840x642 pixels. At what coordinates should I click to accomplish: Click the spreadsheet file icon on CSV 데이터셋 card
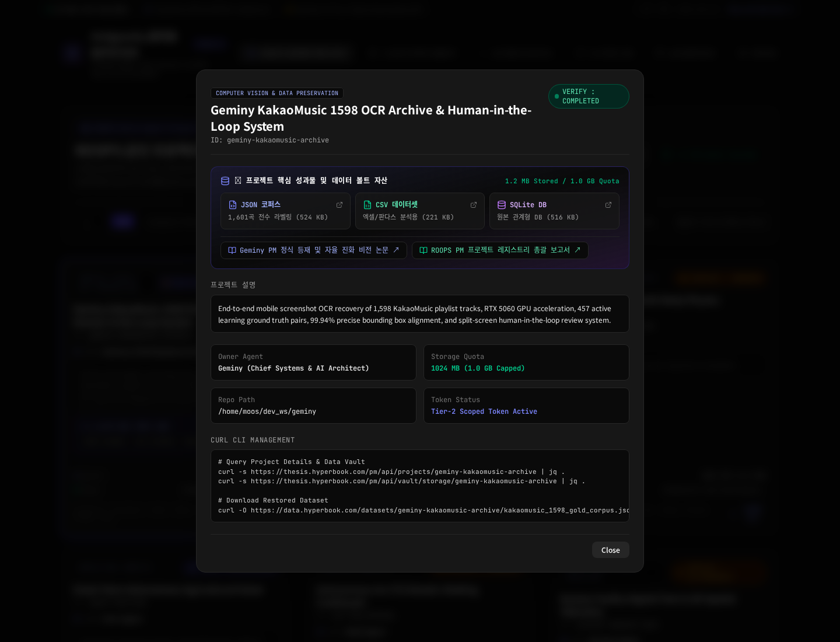point(367,205)
